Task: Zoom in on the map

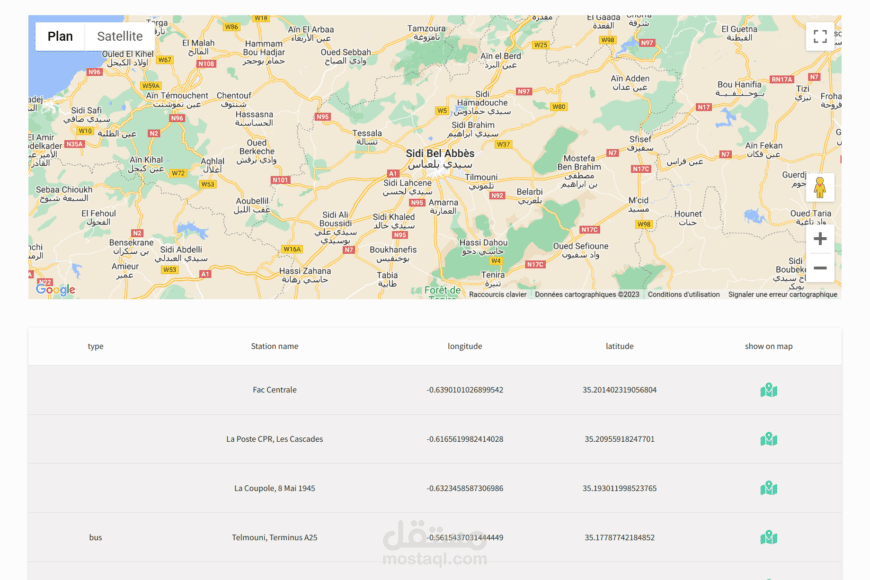Action: pyautogui.click(x=820, y=239)
